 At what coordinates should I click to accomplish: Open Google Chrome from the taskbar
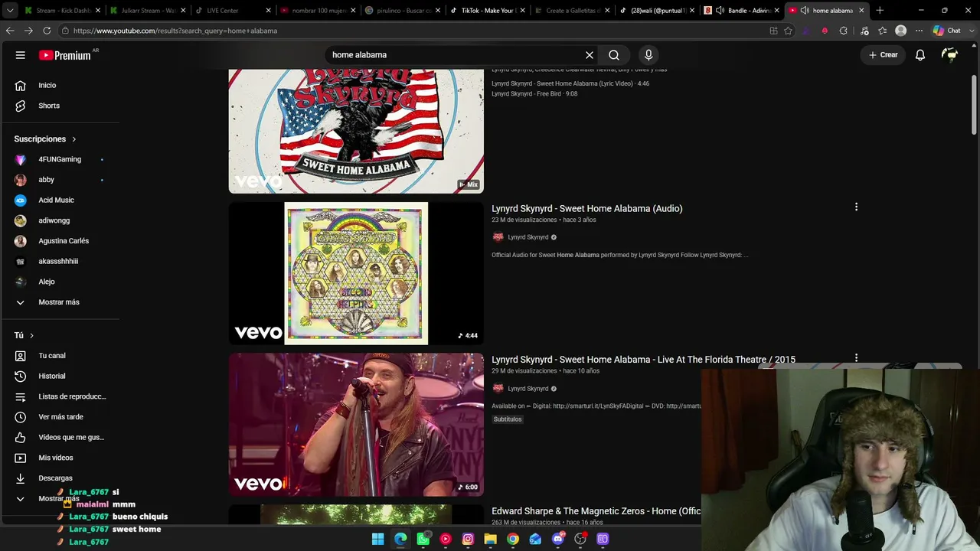click(x=513, y=539)
